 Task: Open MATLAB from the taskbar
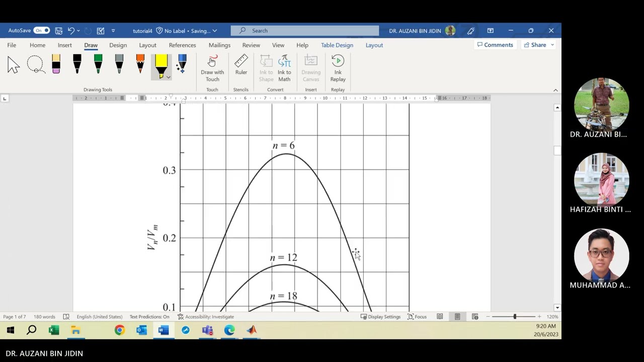click(252, 330)
